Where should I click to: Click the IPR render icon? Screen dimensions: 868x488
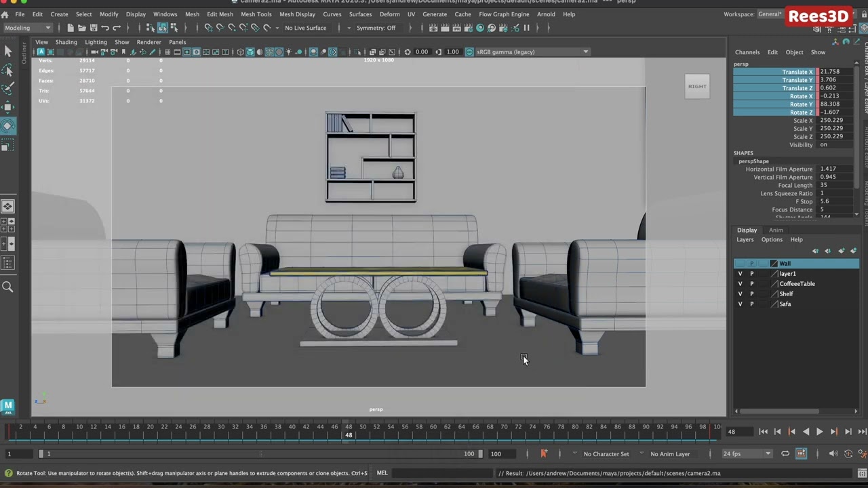456,28
